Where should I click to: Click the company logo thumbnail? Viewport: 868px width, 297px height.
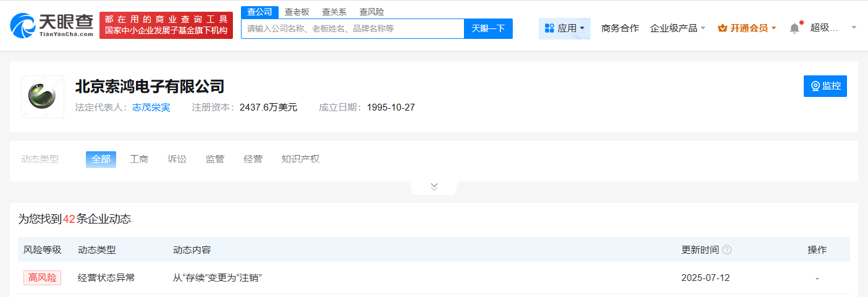[43, 97]
